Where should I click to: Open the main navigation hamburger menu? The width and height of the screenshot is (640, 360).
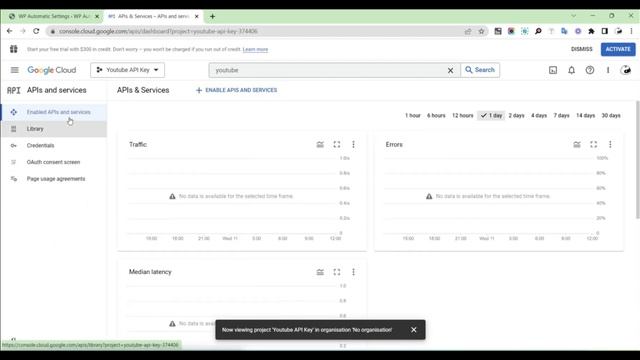15,70
